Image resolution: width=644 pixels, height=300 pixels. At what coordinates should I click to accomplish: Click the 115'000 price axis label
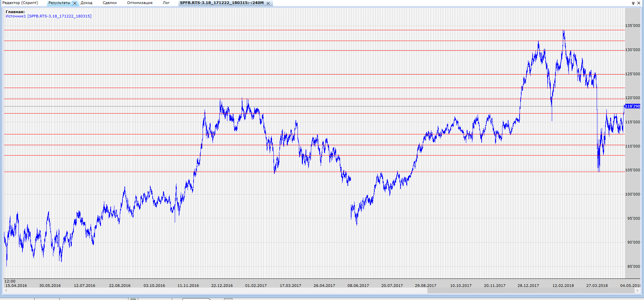633,122
